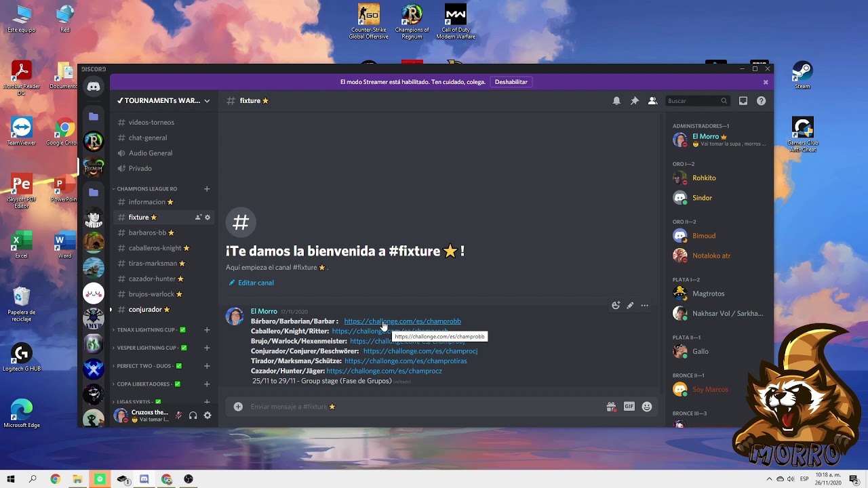Collapse CHAMPIONS LEAGUE RO category
This screenshot has height=488, width=868.
click(146, 189)
